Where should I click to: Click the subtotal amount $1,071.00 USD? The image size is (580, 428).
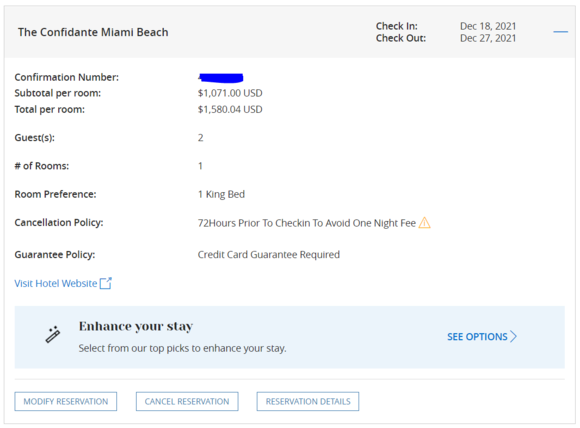coord(230,93)
